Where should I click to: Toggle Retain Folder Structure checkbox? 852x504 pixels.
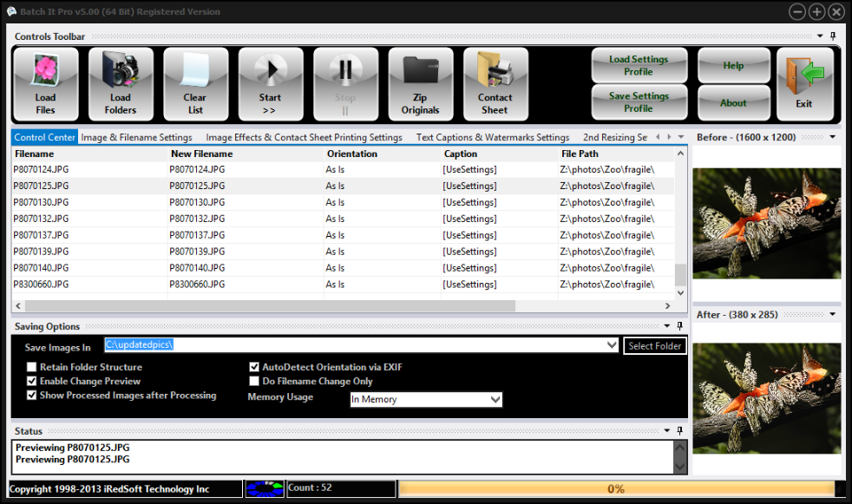(x=32, y=367)
